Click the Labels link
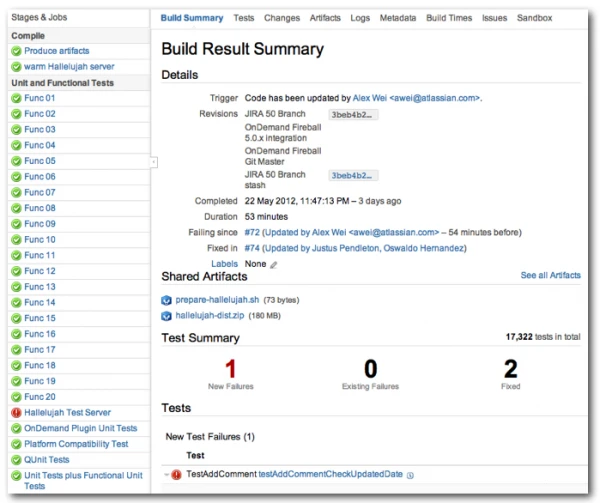This screenshot has height=503, width=600. pyautogui.click(x=225, y=264)
